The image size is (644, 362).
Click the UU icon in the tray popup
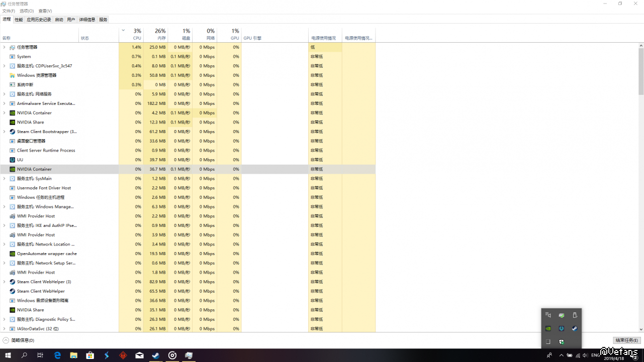(562, 328)
